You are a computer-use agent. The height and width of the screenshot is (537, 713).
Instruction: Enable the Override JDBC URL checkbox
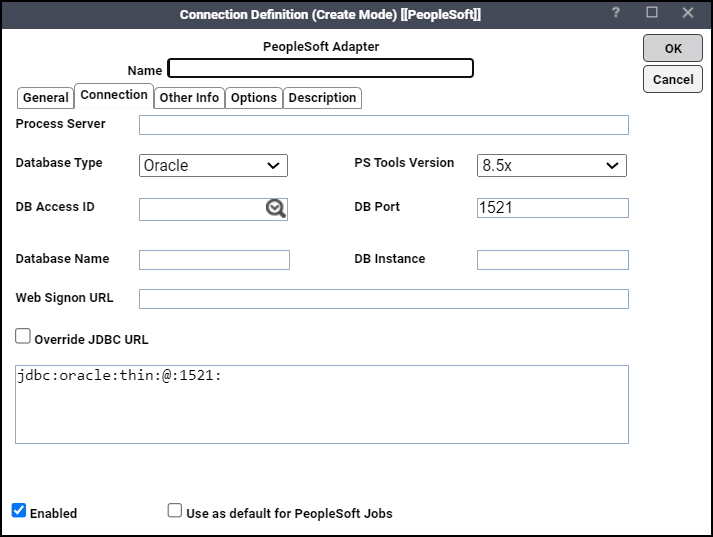coord(23,336)
